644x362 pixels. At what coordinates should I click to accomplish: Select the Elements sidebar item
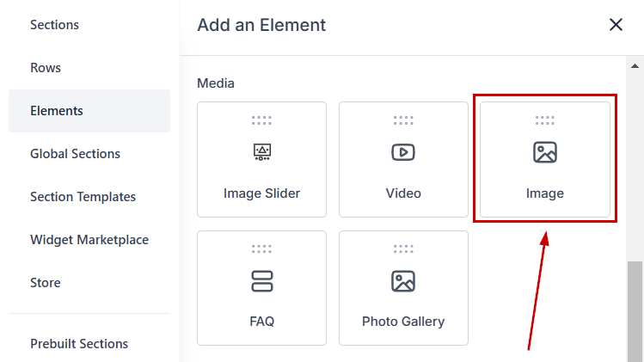coord(57,111)
